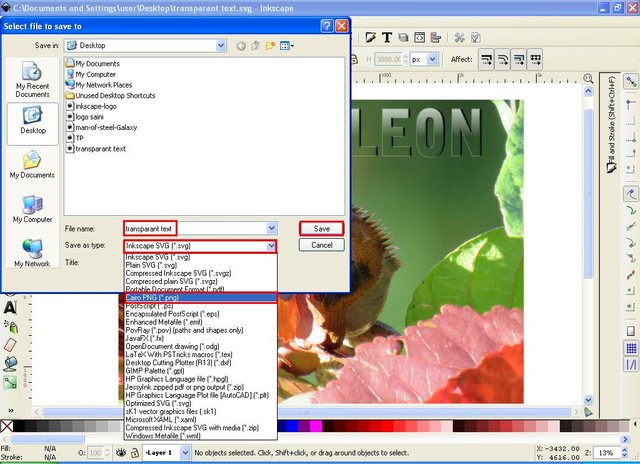Open the Text and Font dialog icon
This screenshot has width=640, height=464.
387,38
